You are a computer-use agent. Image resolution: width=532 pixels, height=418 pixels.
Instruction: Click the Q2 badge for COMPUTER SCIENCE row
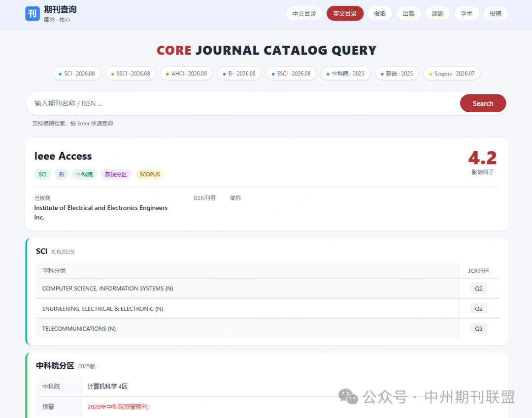pos(478,289)
